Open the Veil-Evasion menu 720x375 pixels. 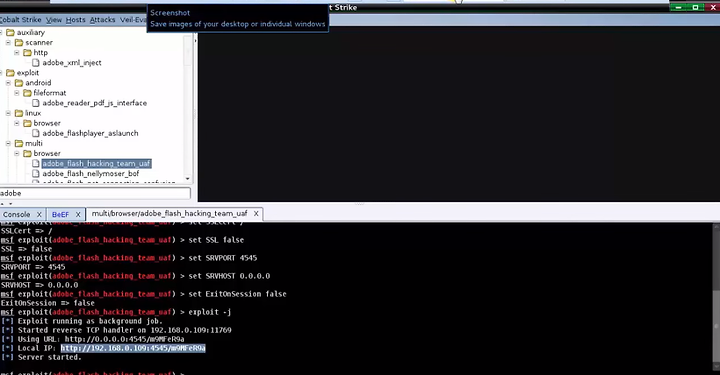[133, 20]
